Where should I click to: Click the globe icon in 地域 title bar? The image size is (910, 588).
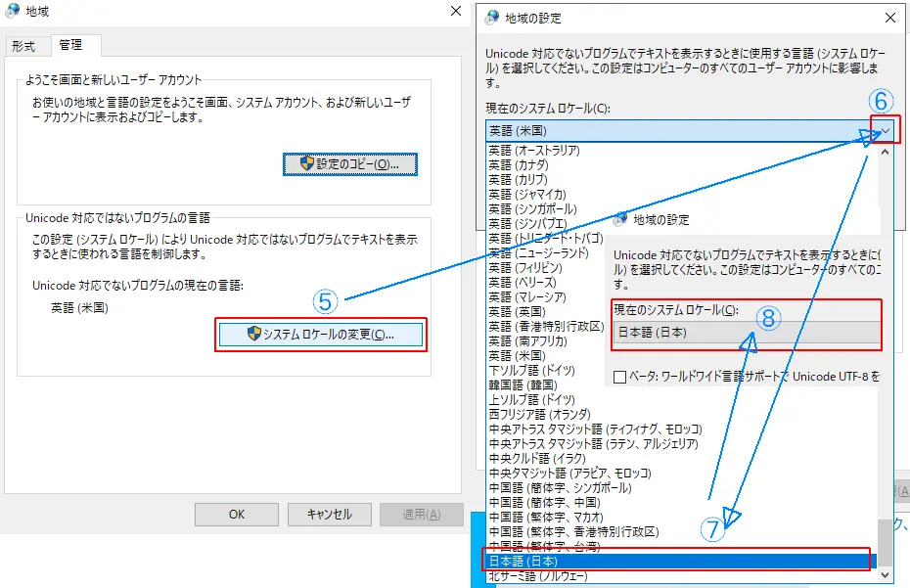pos(12,12)
